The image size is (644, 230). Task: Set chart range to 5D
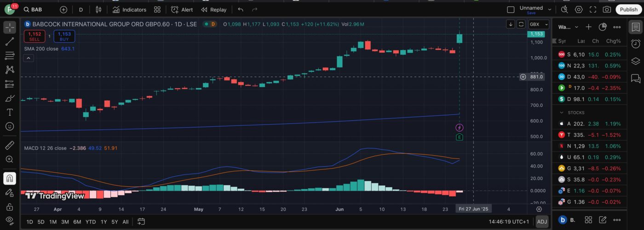(x=41, y=222)
